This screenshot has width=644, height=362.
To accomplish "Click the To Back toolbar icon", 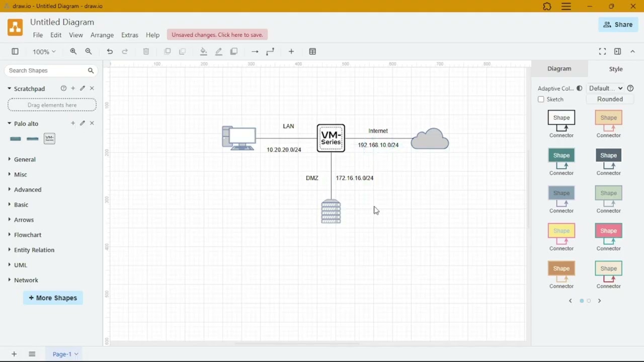I will [x=183, y=51].
